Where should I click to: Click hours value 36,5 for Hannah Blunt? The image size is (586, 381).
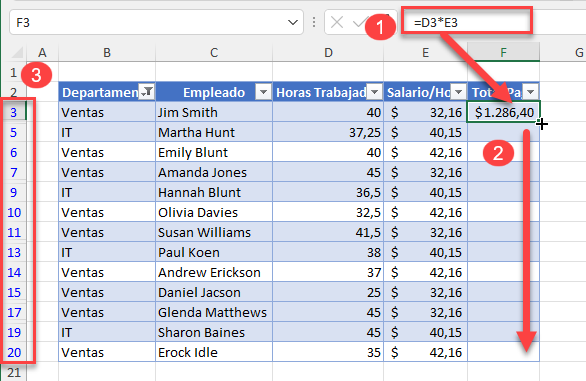click(x=328, y=192)
